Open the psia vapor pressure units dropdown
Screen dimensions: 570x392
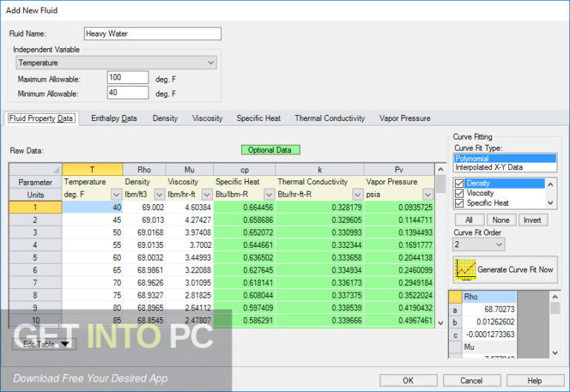coord(427,195)
